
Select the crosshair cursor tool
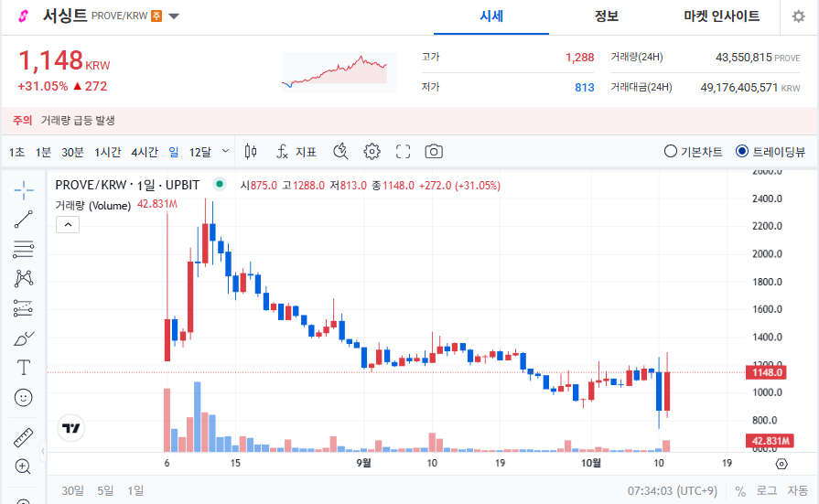pos(24,190)
